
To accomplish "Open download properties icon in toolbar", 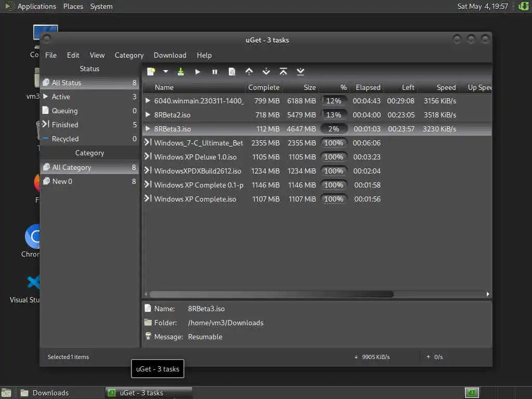I will (x=232, y=72).
